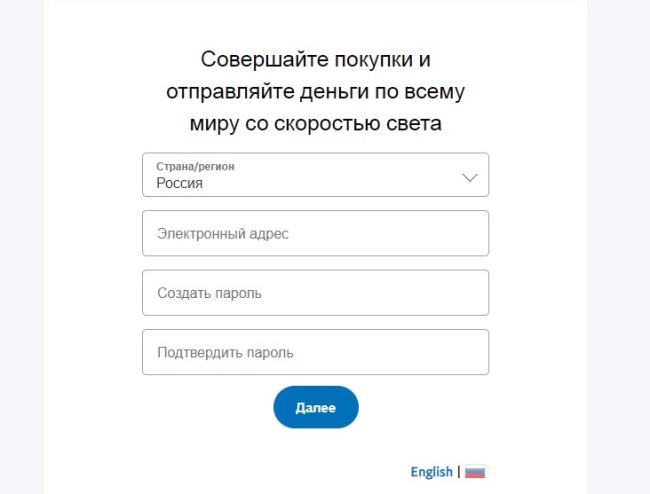Click the Создать пароль placeholder text
This screenshot has width=650, height=494.
pyautogui.click(x=209, y=293)
